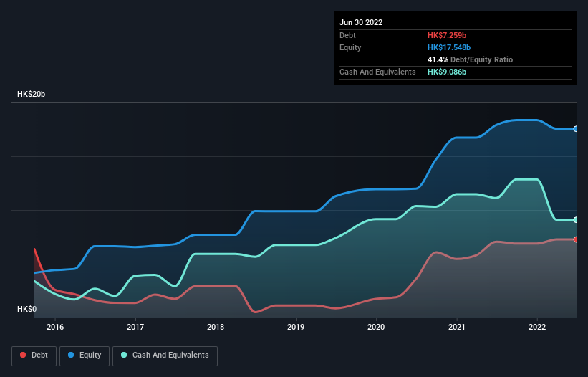Viewport: 588px width, 377px height.
Task: Click the 2021 x-axis label
Action: point(457,327)
